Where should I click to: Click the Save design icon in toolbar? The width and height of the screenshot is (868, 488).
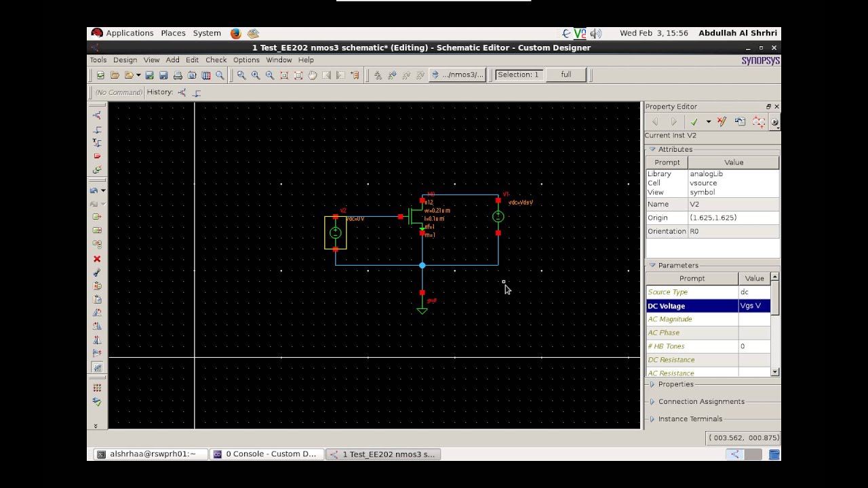pyautogui.click(x=163, y=75)
